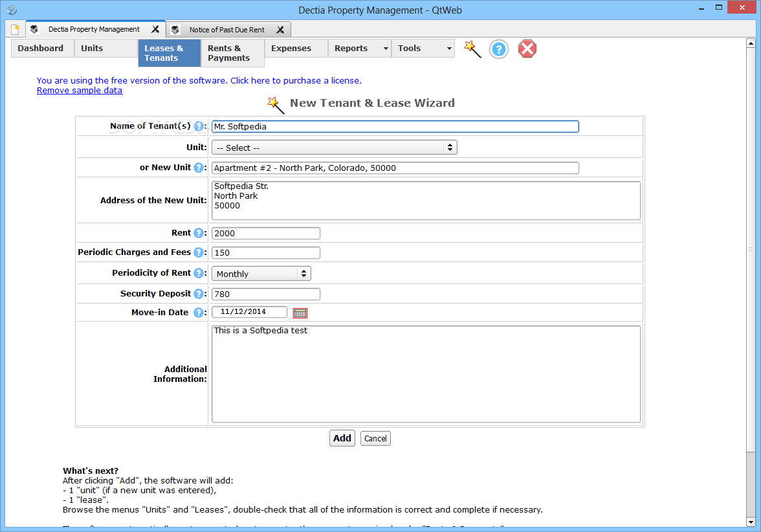
Task: Minimize the QtWeb window
Action: pyautogui.click(x=701, y=8)
